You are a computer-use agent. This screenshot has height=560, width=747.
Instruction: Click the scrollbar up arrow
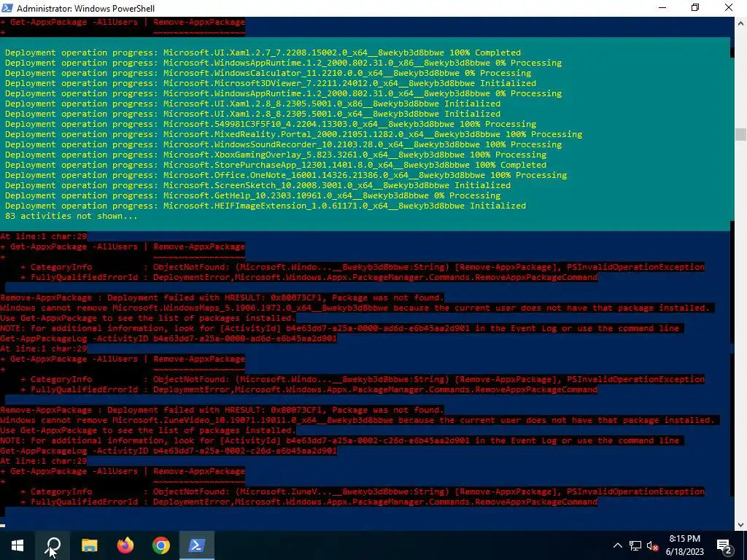click(x=740, y=23)
